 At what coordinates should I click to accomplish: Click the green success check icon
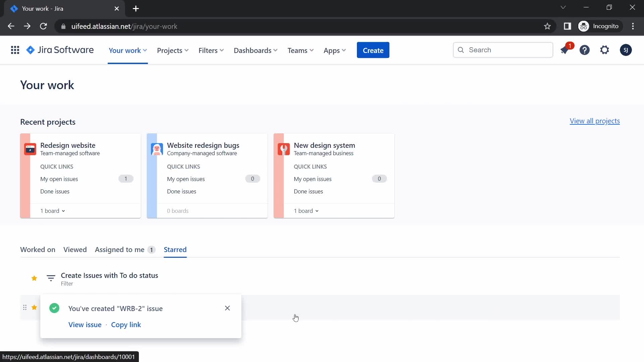coord(54,308)
